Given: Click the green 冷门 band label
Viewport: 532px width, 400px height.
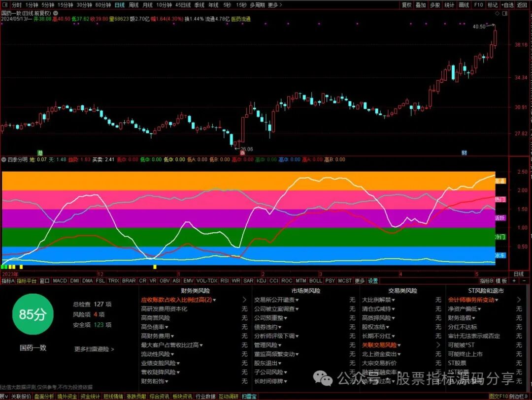Looking at the screenshot, I should pos(500,237).
